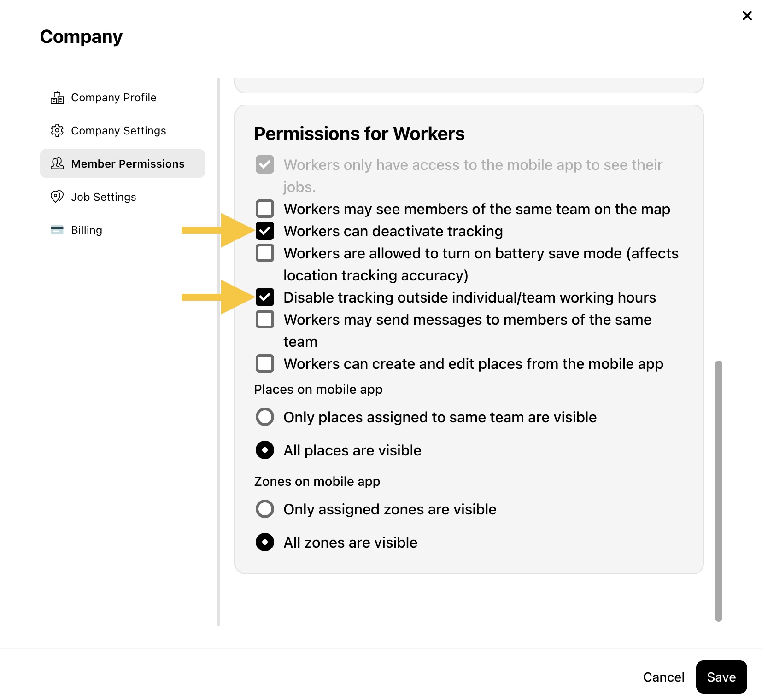Cancel the company settings changes
Viewport: 762px width, 700px height.
(663, 677)
